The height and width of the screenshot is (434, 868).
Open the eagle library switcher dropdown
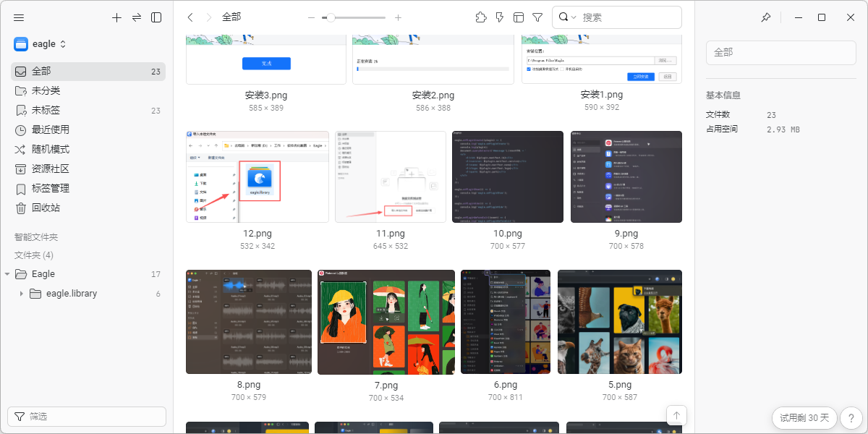coord(41,44)
